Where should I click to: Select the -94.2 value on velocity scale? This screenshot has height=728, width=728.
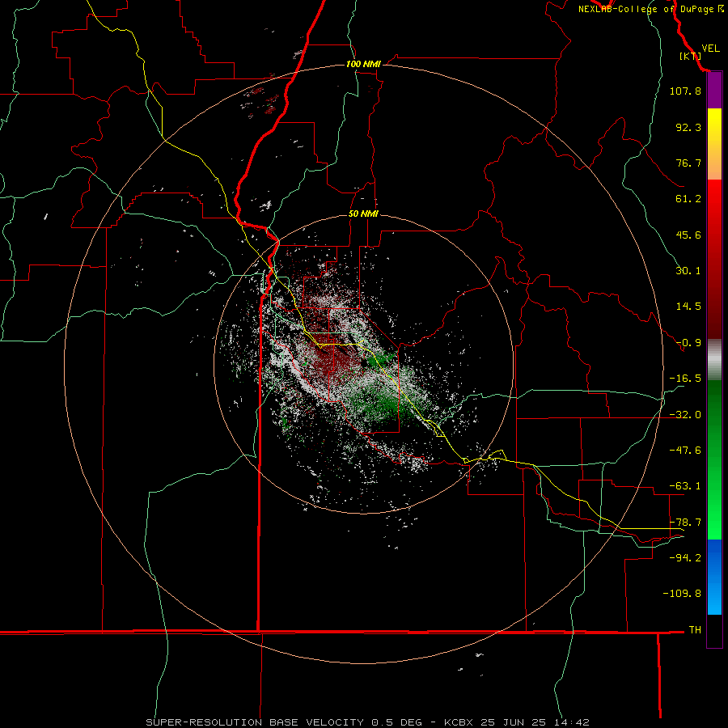[x=685, y=558]
